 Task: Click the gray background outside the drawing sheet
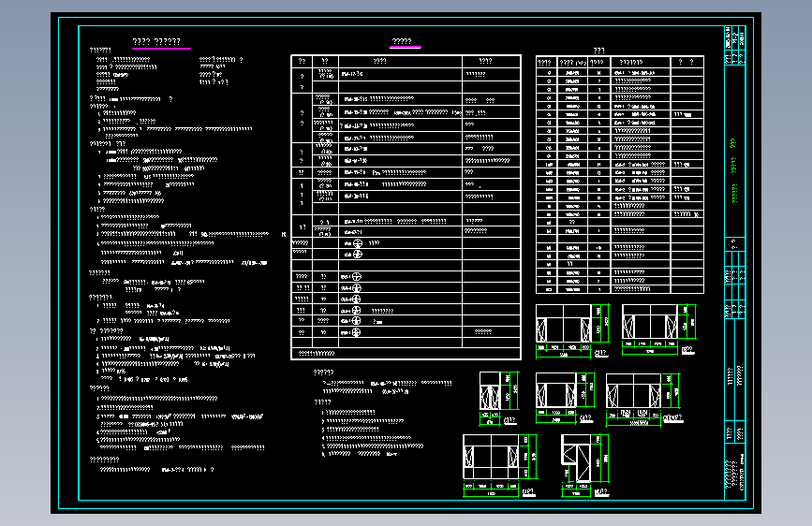(x=25, y=259)
